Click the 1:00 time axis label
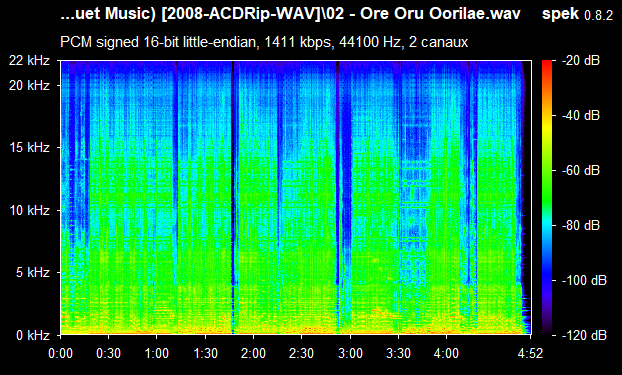 pyautogui.click(x=157, y=353)
